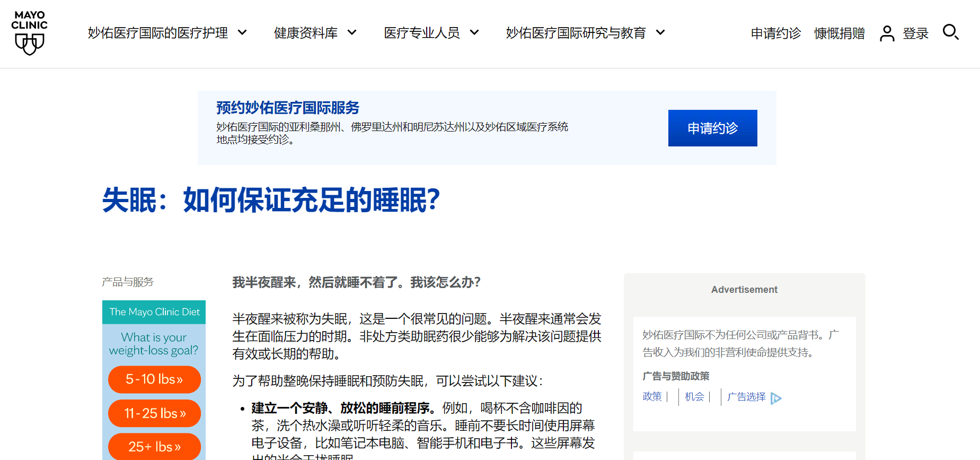This screenshot has width=980, height=460.
Task: Click 登录 to sign in
Action: [x=916, y=33]
